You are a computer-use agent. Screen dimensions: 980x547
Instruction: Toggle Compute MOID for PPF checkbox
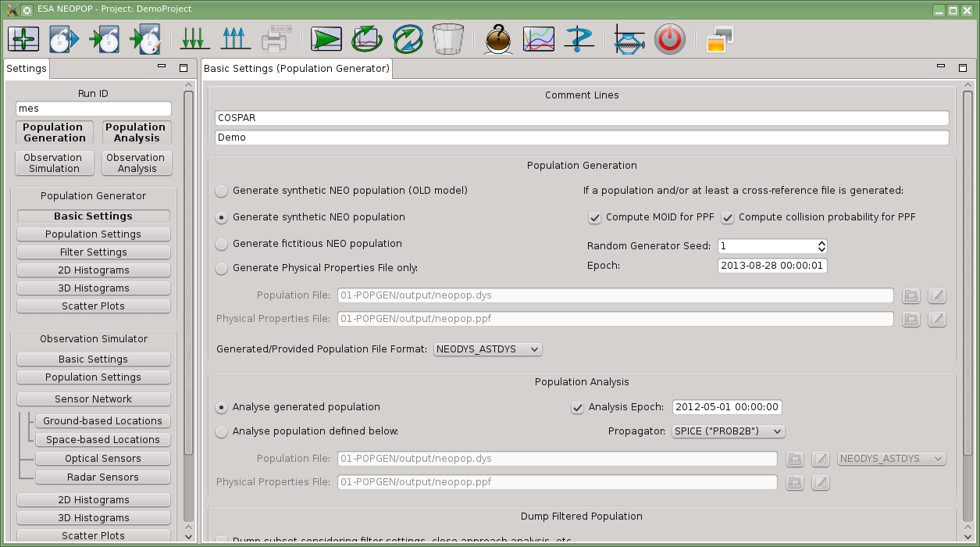point(595,217)
